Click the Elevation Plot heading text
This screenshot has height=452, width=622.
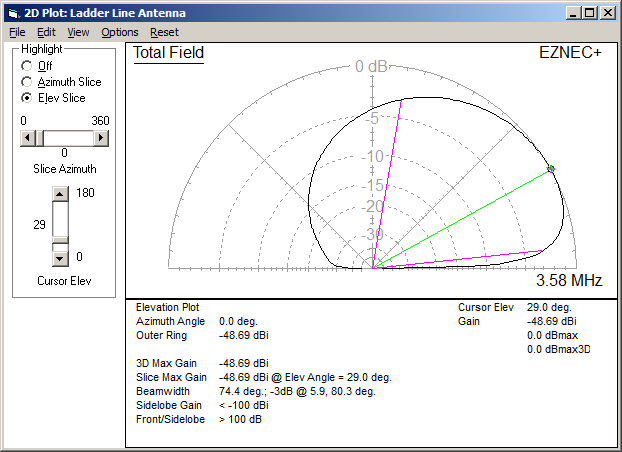click(167, 307)
